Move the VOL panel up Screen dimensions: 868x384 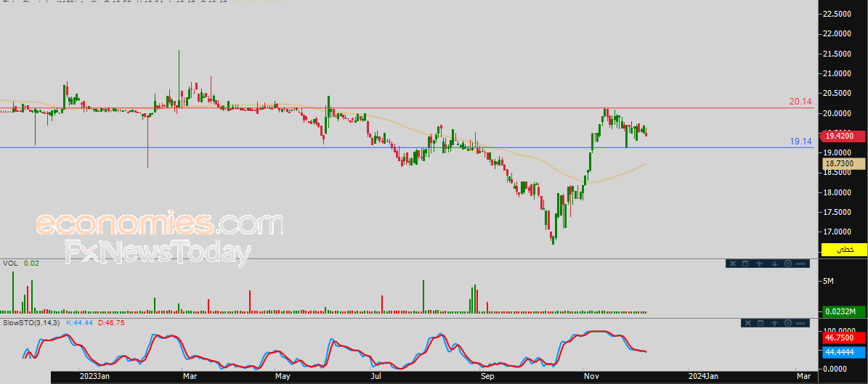point(760,264)
